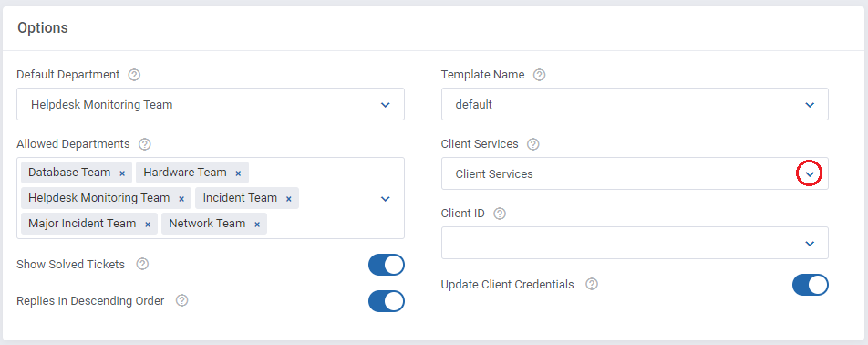Click inside the empty Client ID field
This screenshot has height=345, width=868.
coord(635,243)
